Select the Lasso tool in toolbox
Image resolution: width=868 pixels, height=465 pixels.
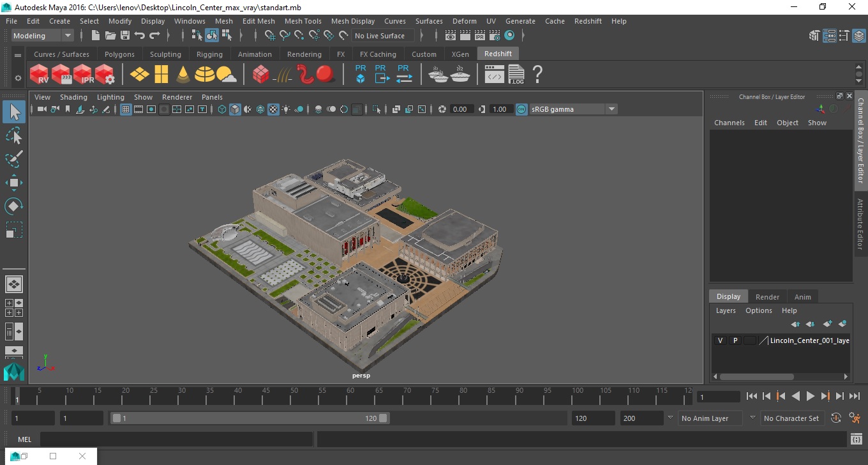14,135
